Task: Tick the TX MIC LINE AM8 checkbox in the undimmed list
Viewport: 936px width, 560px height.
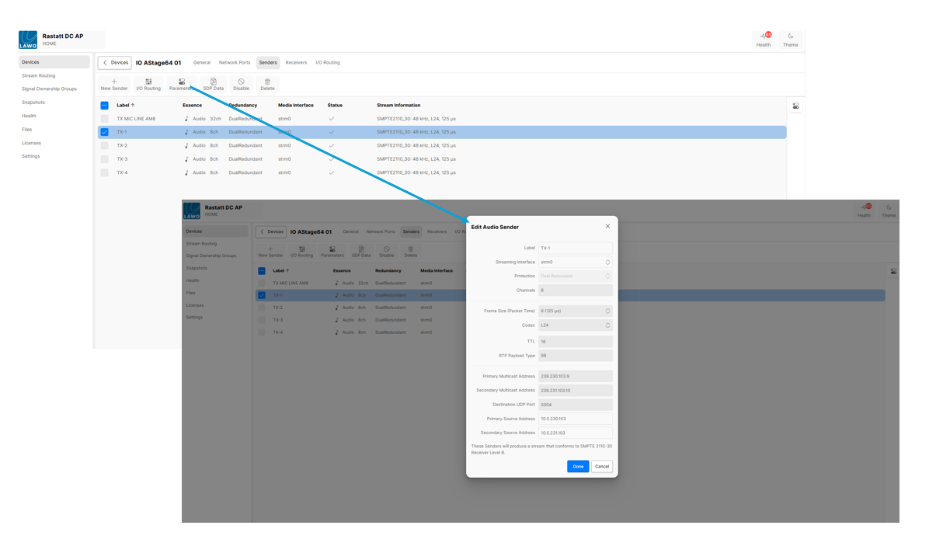Action: click(x=105, y=119)
